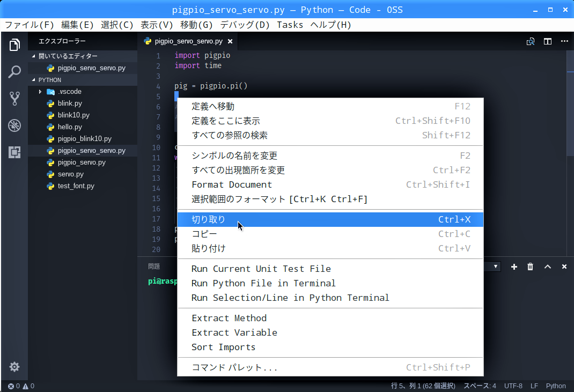Screen dimensions: 574x392
Task: Choose 定義をここに表示 from context menu
Action: pyautogui.click(x=330, y=121)
